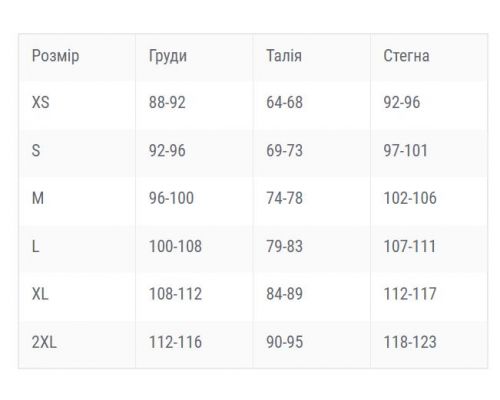Click hips value 118-123
Viewport: 500px width, 400px height.
(410, 342)
